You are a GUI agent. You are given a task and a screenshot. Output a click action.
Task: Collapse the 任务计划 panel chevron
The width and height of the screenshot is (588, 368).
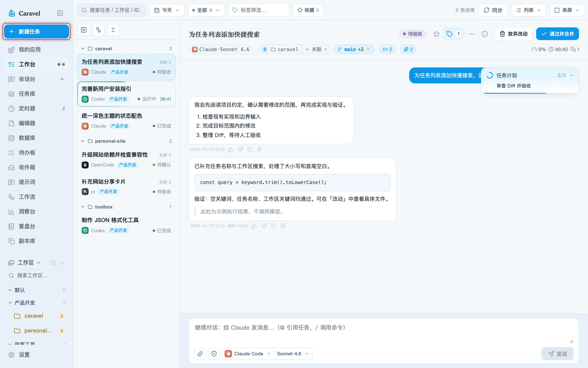point(571,75)
